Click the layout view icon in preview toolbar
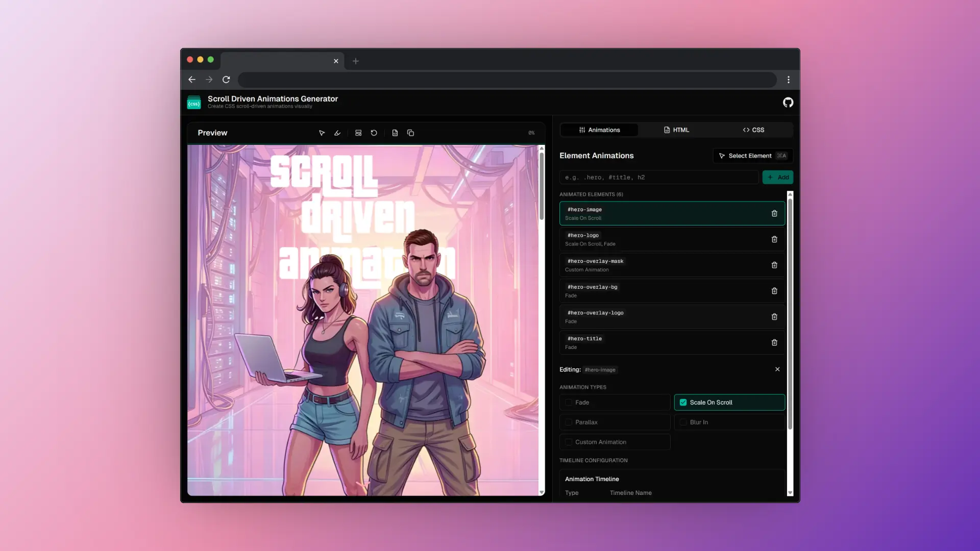Image resolution: width=980 pixels, height=551 pixels. 359,133
